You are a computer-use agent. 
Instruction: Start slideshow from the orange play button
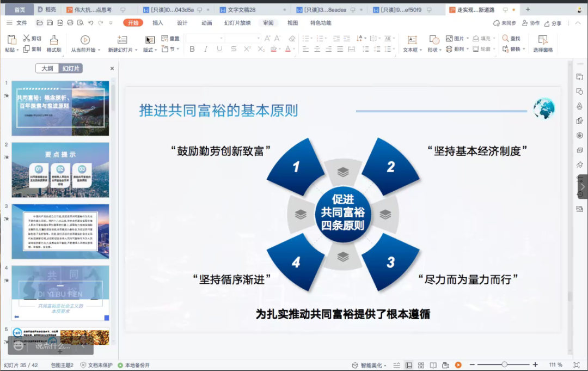pyautogui.click(x=458, y=365)
